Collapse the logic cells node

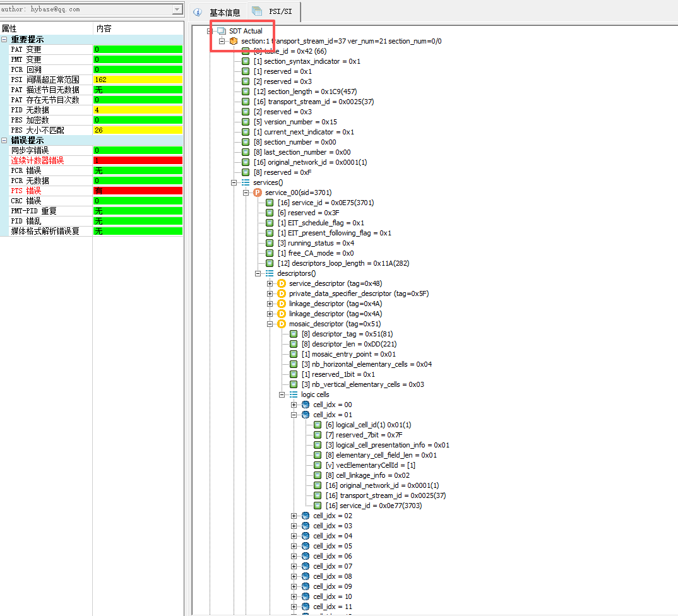282,394
